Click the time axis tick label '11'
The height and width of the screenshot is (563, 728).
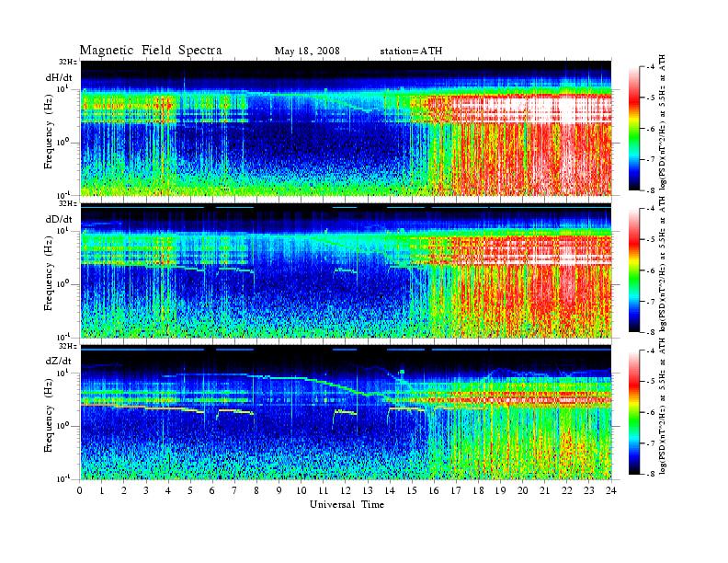point(324,490)
